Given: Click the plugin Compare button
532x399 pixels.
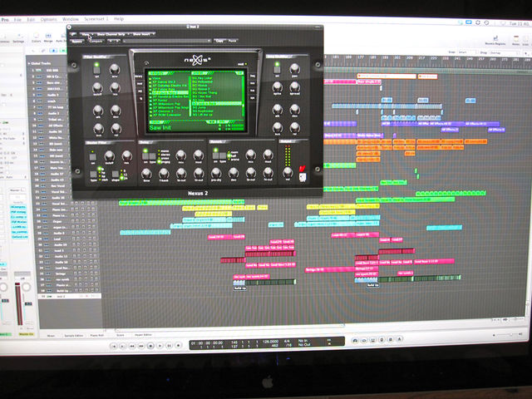Looking at the screenshot, I should point(96,41).
